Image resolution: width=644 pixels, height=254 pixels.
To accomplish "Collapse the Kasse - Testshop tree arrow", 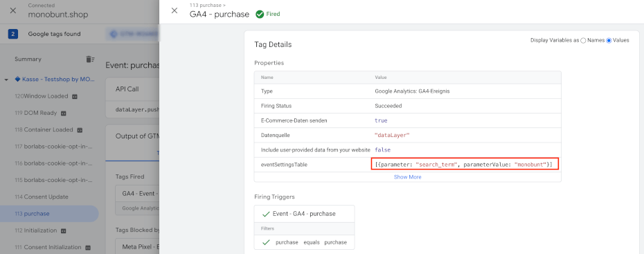I will point(6,80).
